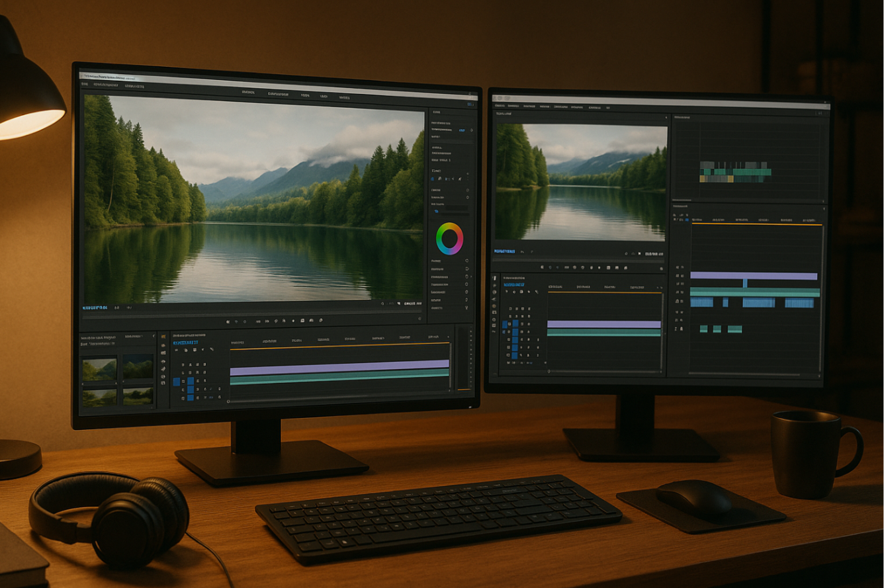Click the blue timecode under the right monitor's preview

[506, 252]
